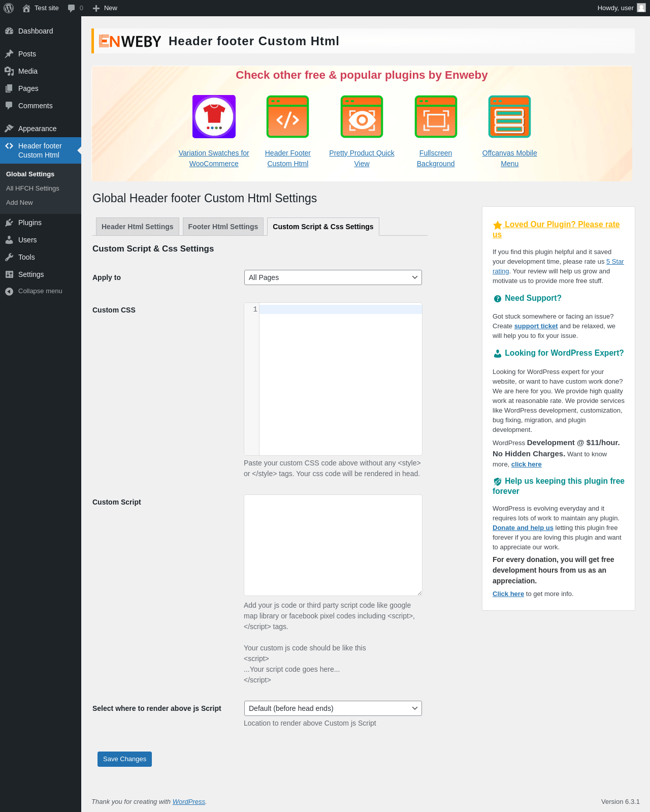Click Looking for WordPress Expert person icon
650x812 pixels.
coord(498,354)
